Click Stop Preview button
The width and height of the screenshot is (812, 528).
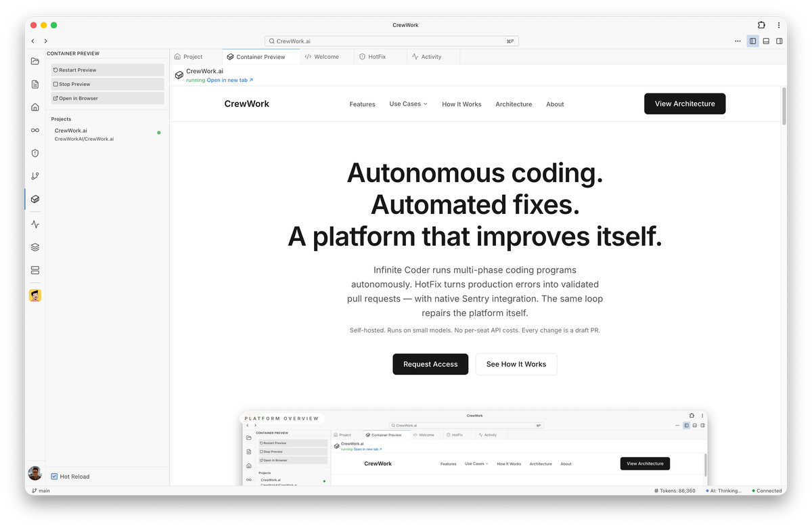[108, 84]
